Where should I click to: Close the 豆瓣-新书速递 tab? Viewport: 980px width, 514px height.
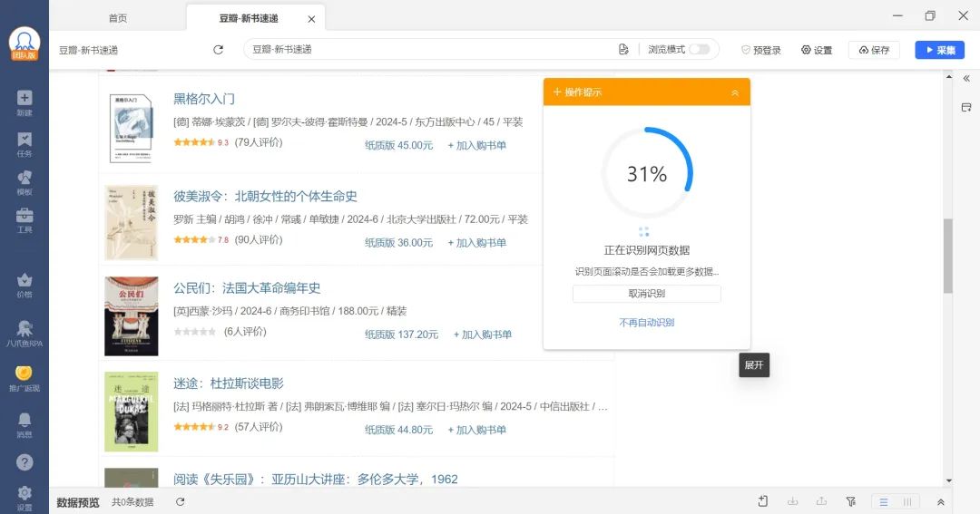click(x=311, y=19)
